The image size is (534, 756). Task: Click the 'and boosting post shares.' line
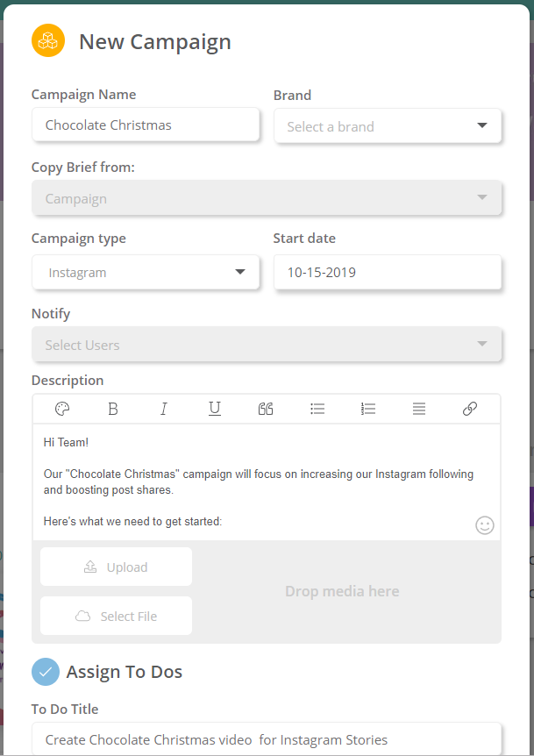[109, 490]
